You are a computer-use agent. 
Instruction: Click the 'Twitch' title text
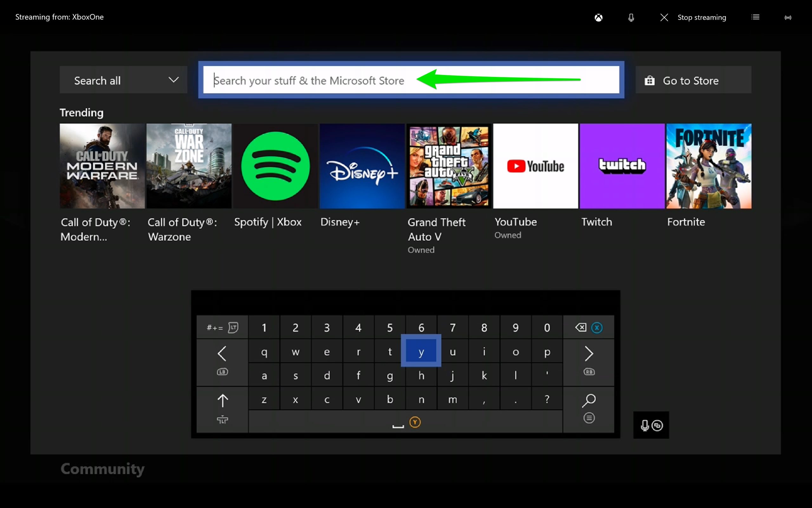click(597, 222)
